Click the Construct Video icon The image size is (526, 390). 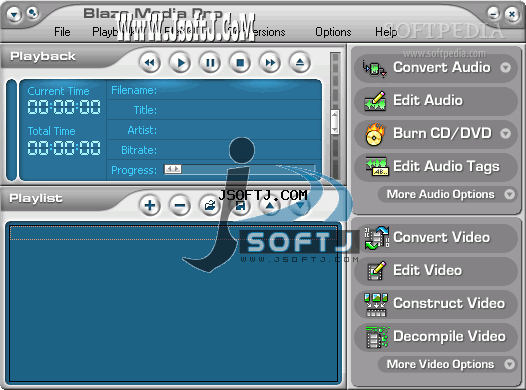pyautogui.click(x=376, y=304)
